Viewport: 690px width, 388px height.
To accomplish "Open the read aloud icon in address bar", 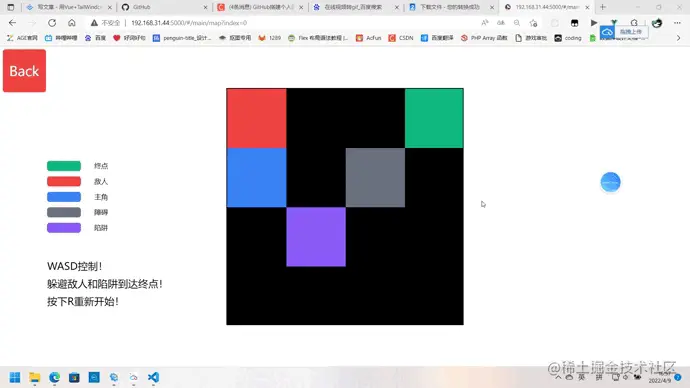I will 484,23.
